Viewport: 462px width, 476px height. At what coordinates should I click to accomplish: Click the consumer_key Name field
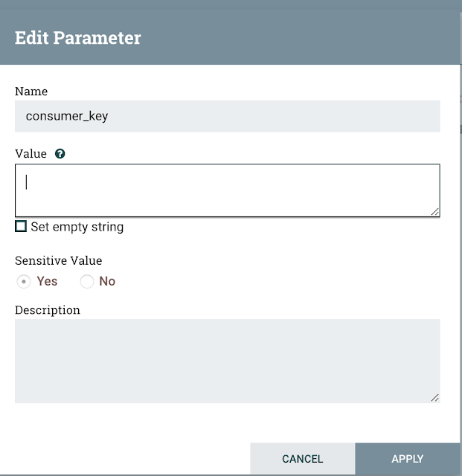(228, 116)
